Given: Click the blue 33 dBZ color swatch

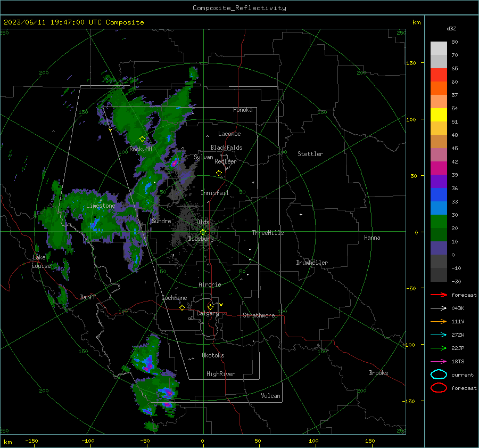Looking at the screenshot, I should [x=439, y=195].
